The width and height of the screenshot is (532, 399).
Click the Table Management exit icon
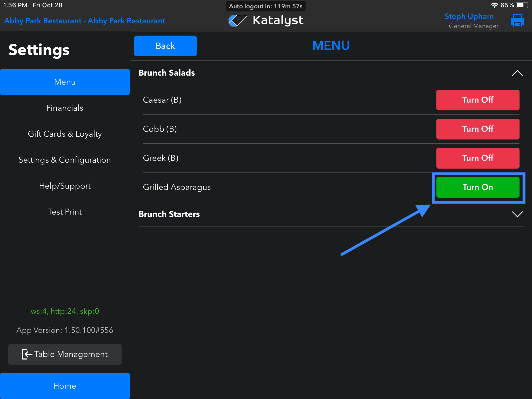point(27,354)
